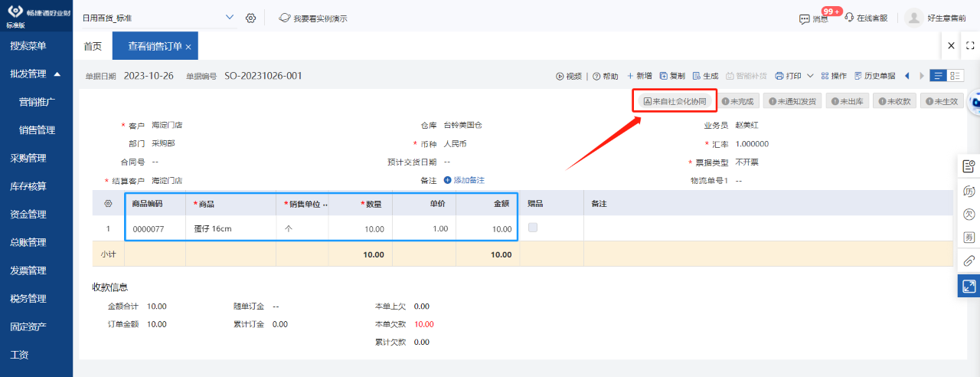Open 发票管理 in the sidebar
980x377 pixels.
(x=28, y=270)
